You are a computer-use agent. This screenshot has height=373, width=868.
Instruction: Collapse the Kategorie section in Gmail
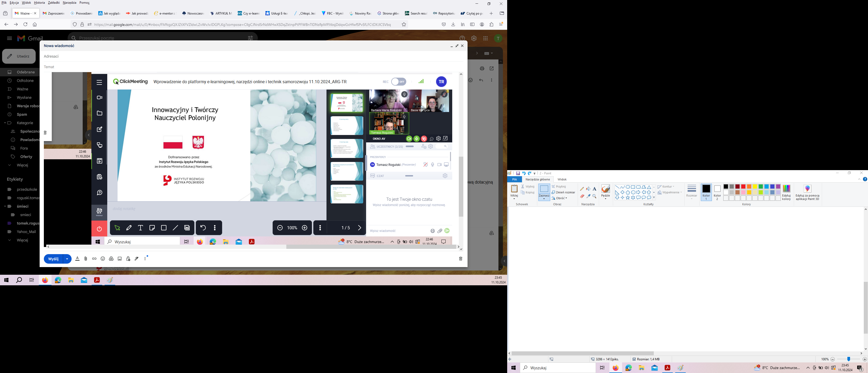pyautogui.click(x=5, y=123)
